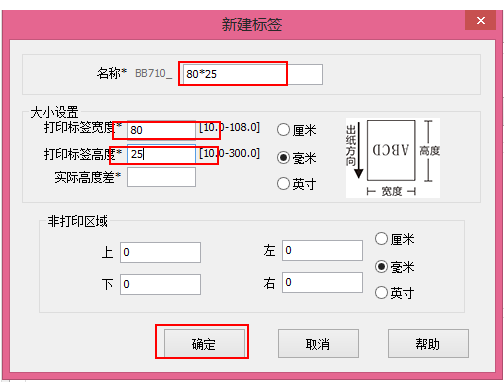Click the 实际高度差 input field
Viewport: 504px width, 392px height.
(161, 177)
